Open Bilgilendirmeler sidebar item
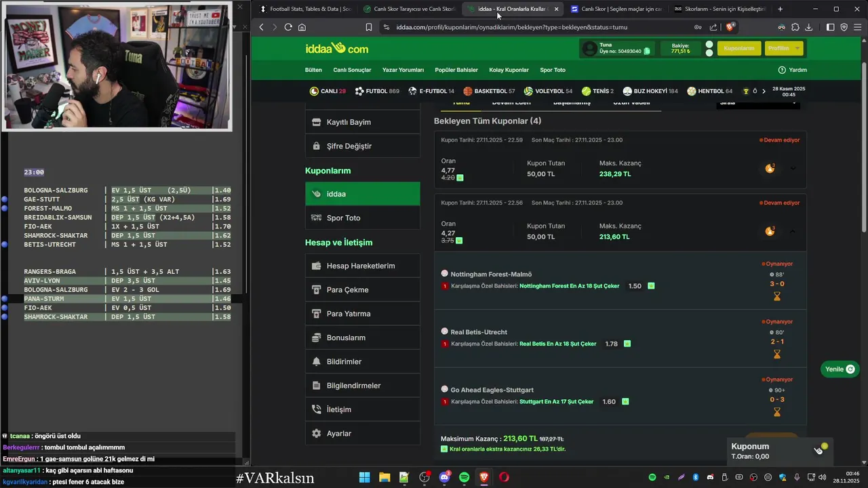This screenshot has height=488, width=868. point(363,386)
